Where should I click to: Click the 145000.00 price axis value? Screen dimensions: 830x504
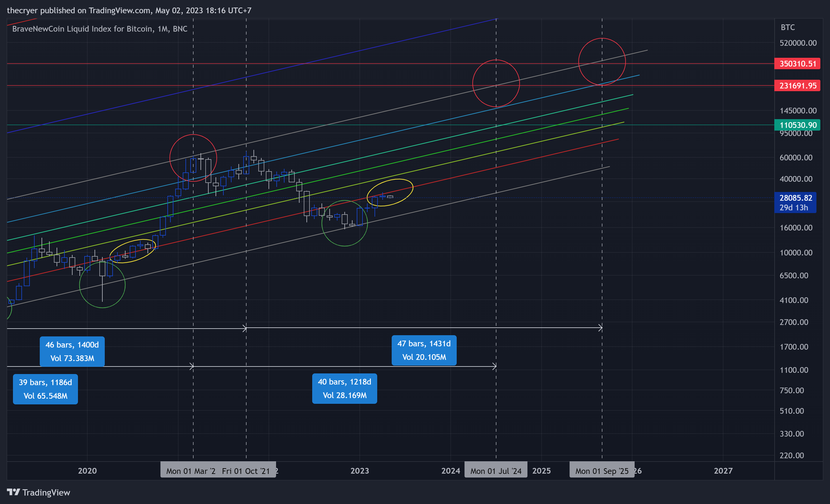point(798,110)
